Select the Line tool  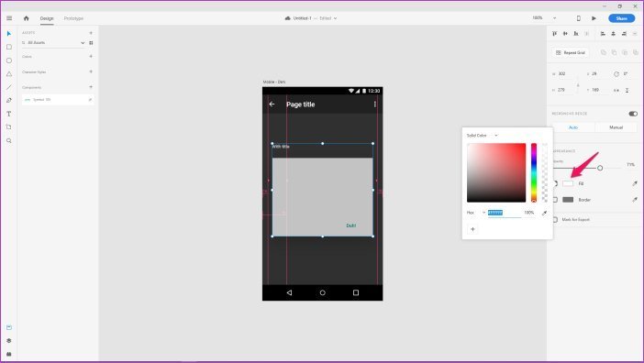(x=9, y=87)
